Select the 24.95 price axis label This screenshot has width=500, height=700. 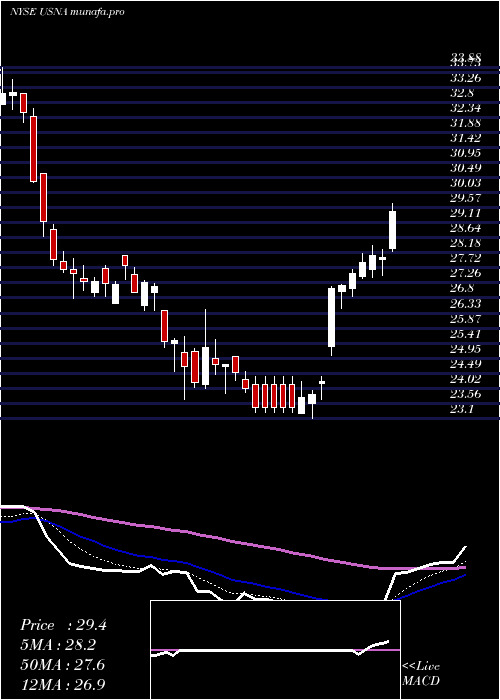point(466,349)
